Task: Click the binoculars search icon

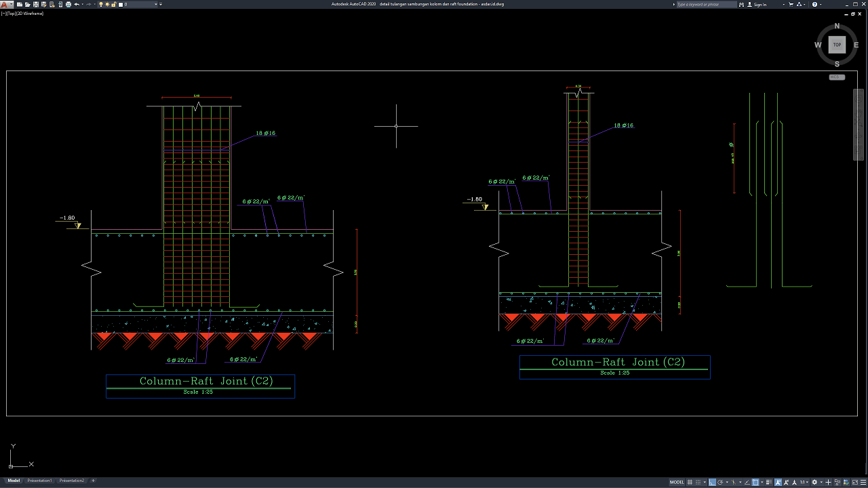Action: (742, 5)
